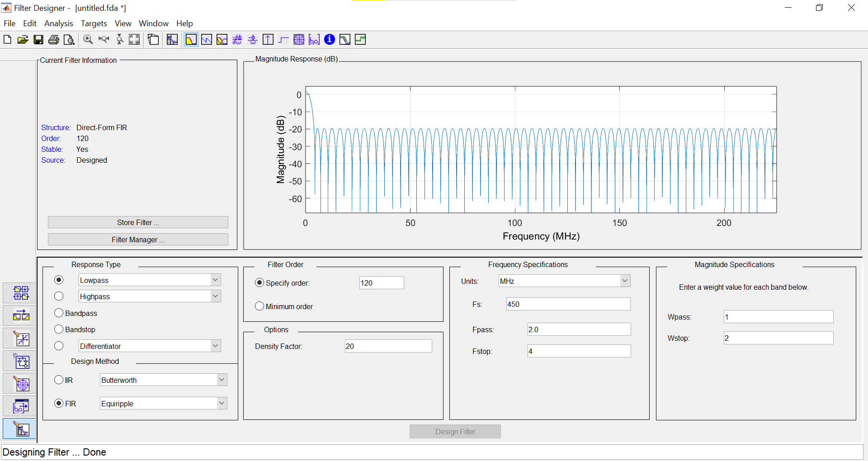Click the Design Filter button
This screenshot has width=868, height=461.
click(x=455, y=432)
